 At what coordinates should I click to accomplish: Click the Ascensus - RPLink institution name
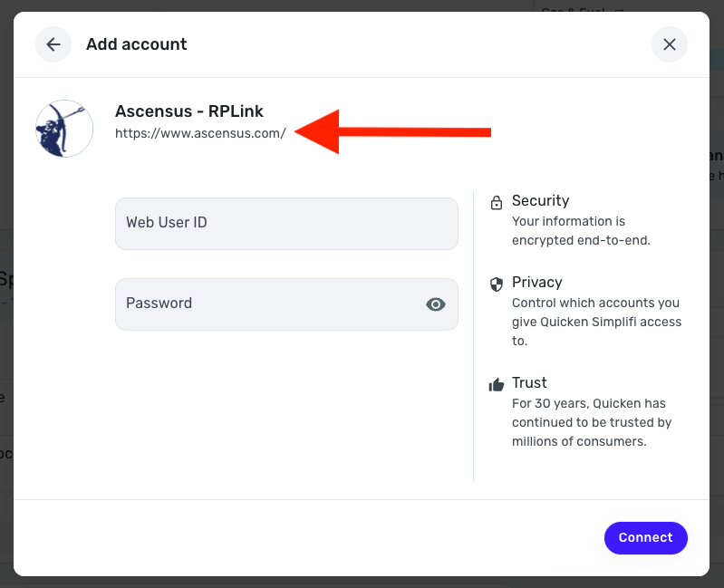point(188,111)
